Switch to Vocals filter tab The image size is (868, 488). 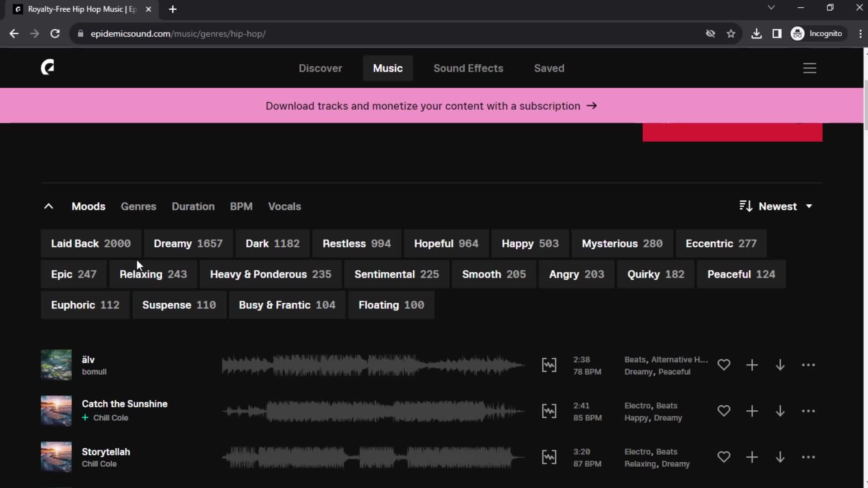[x=284, y=206]
